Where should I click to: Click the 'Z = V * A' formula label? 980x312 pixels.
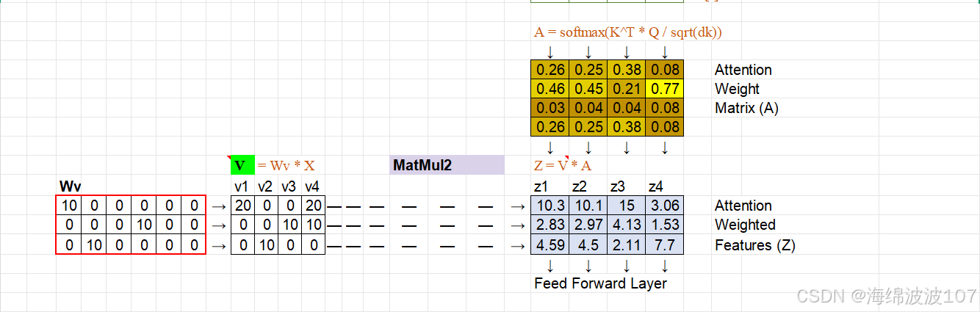point(563,165)
